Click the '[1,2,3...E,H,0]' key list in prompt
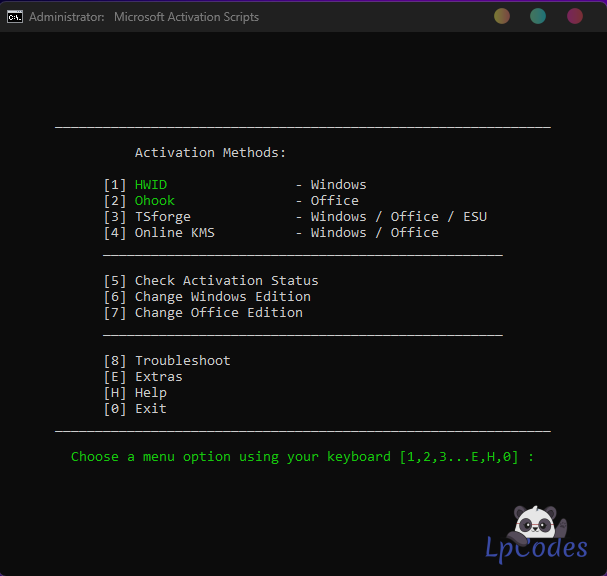This screenshot has width=607, height=576. coord(459,457)
